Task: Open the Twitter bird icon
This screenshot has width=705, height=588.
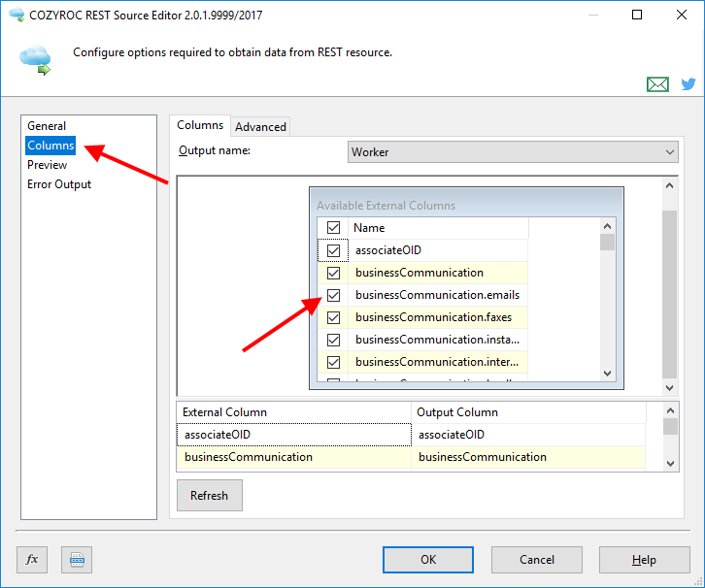Action: (688, 83)
